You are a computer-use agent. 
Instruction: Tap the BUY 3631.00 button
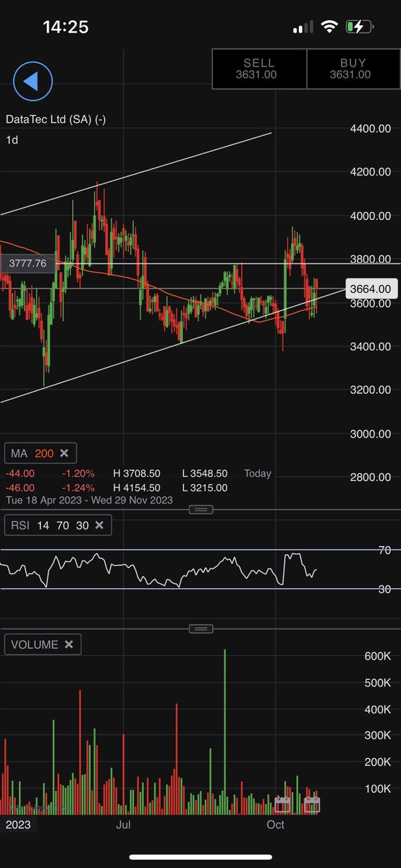353,69
